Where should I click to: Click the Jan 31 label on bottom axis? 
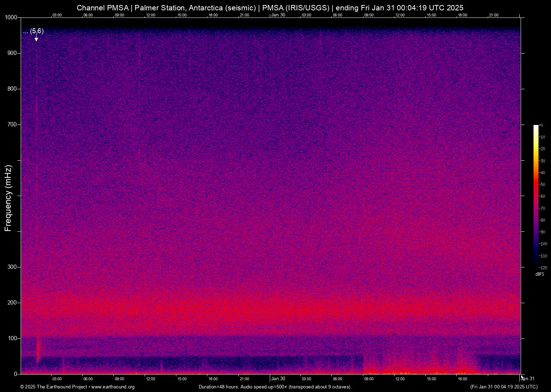[x=528, y=378]
